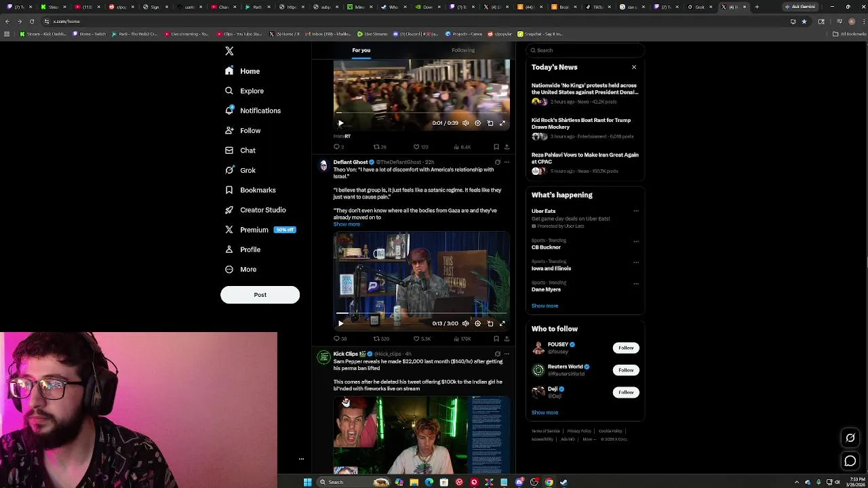Open the Terms of Service link
The image size is (868, 488).
click(x=545, y=431)
